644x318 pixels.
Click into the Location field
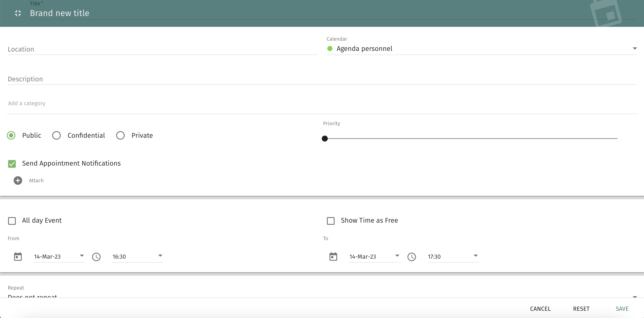click(x=163, y=49)
